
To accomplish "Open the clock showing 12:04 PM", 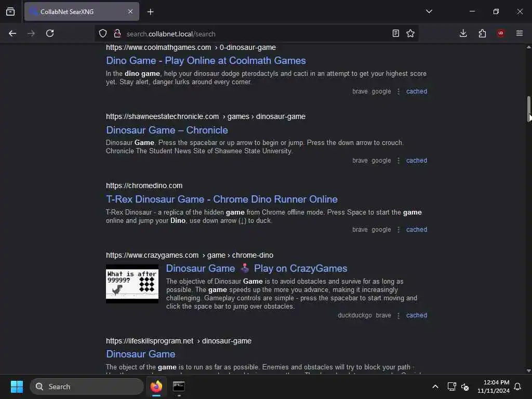I will (x=494, y=387).
